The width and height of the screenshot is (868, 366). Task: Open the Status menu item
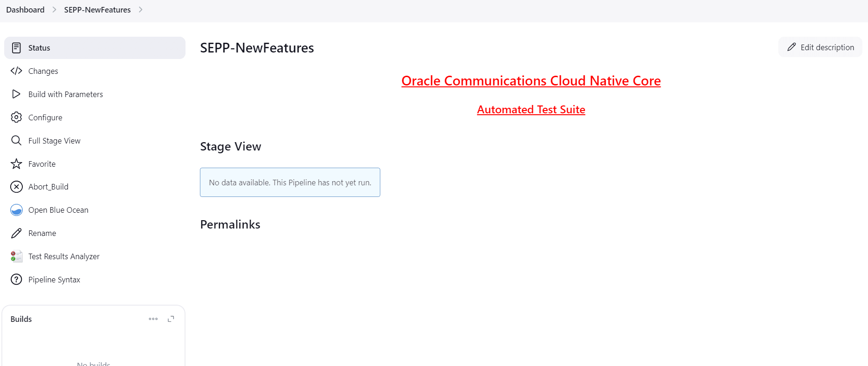pyautogui.click(x=95, y=48)
